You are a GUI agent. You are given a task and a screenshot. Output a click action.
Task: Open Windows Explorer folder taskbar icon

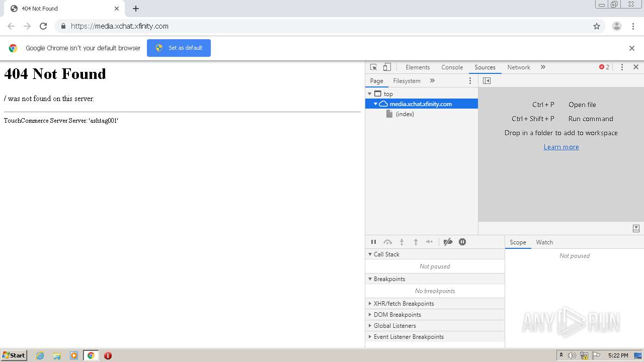pos(57,355)
